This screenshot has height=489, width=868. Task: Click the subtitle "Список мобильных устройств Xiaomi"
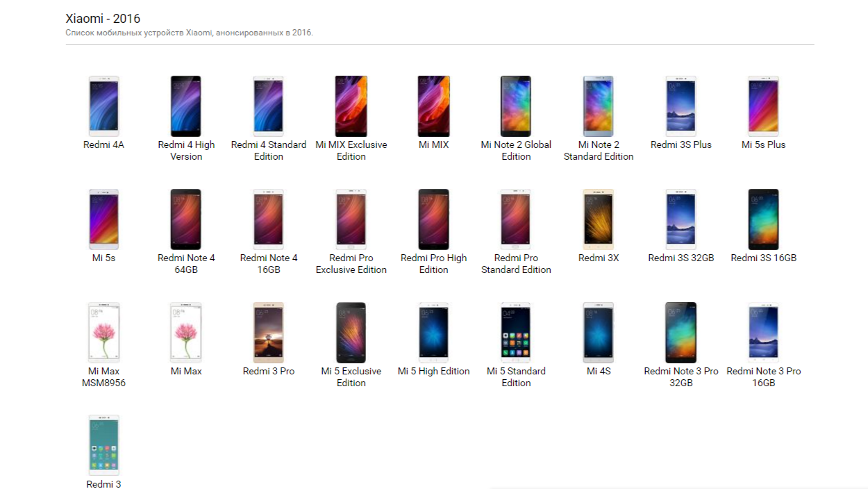(x=138, y=33)
